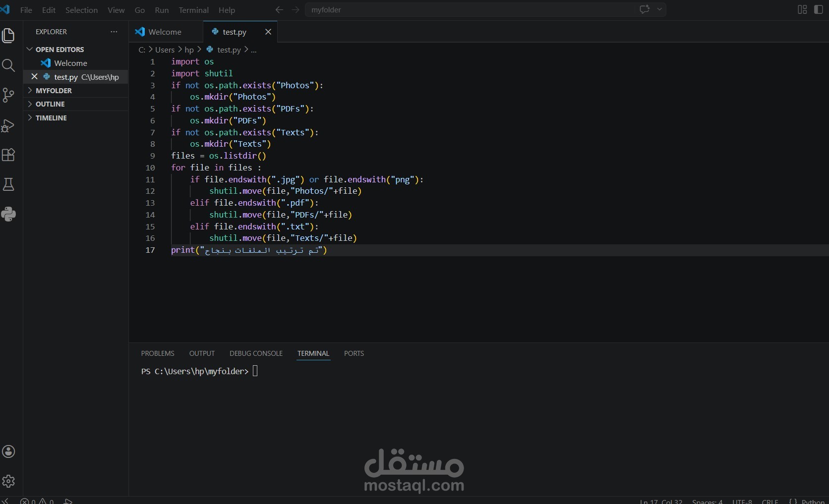The image size is (829, 504).
Task: Open the Extensions view icon
Action: pyautogui.click(x=8, y=155)
